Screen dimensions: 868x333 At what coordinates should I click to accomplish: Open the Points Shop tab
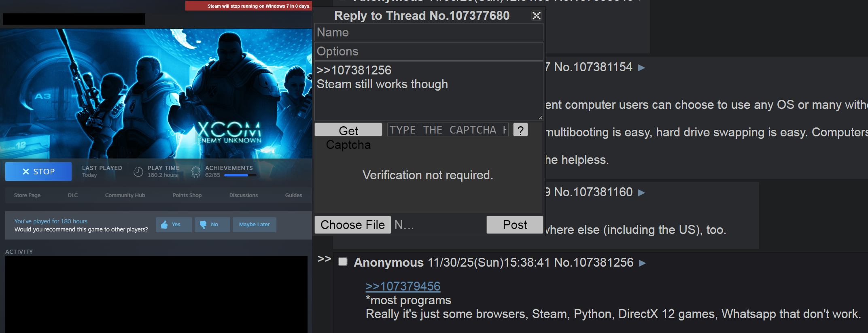point(187,195)
